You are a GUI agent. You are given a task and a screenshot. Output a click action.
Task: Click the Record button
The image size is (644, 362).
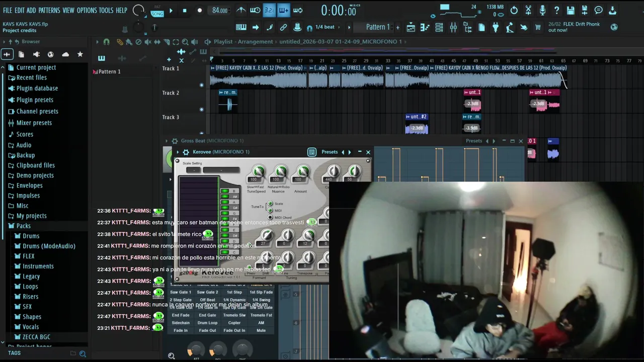(x=200, y=11)
